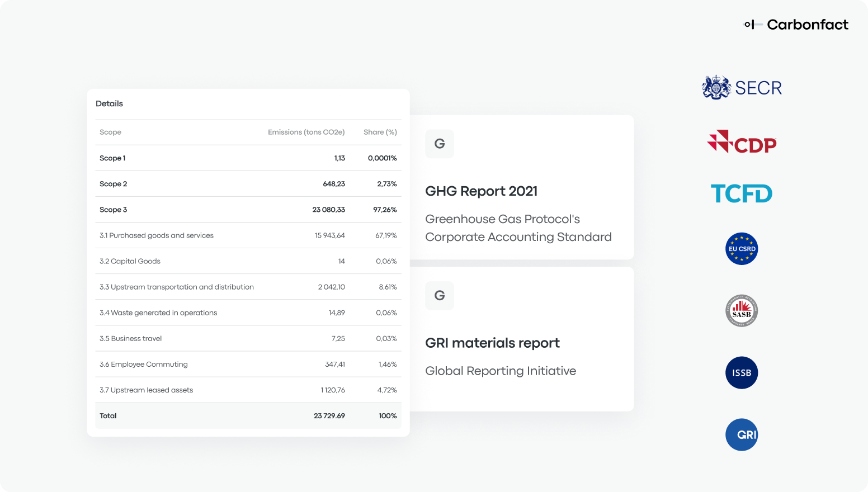Click the Scope 1 share 0,0001%

point(383,158)
